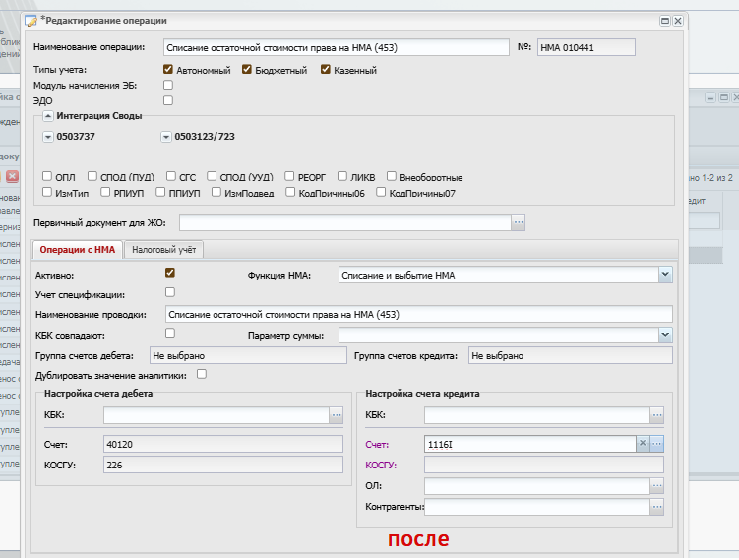The image size is (739, 560).
Task: Click the credit Счет field showing 1116I
Action: (530, 444)
